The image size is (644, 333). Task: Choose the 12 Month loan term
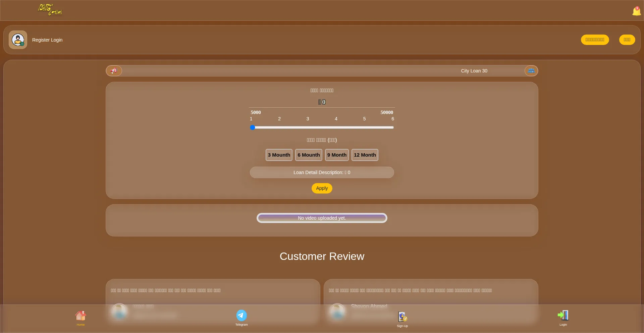click(x=365, y=155)
